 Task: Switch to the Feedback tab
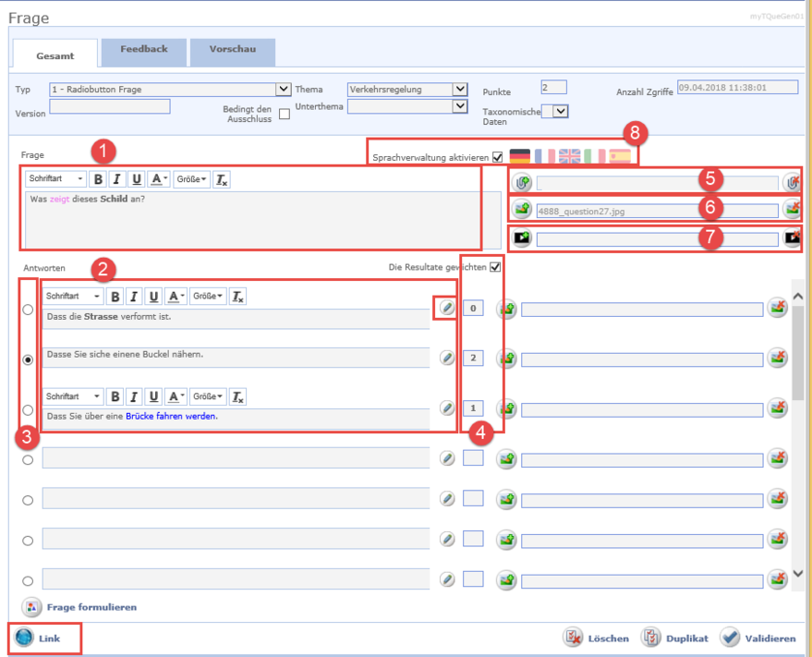(144, 50)
